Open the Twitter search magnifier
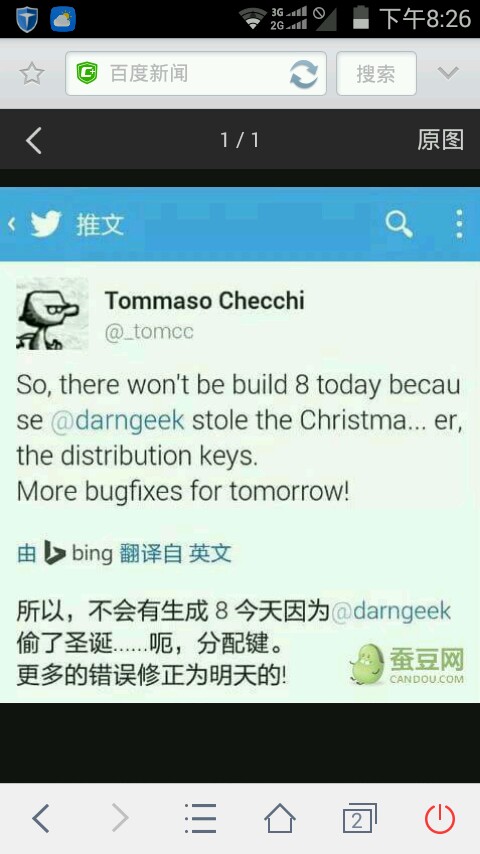The height and width of the screenshot is (854, 480). pyautogui.click(x=399, y=224)
